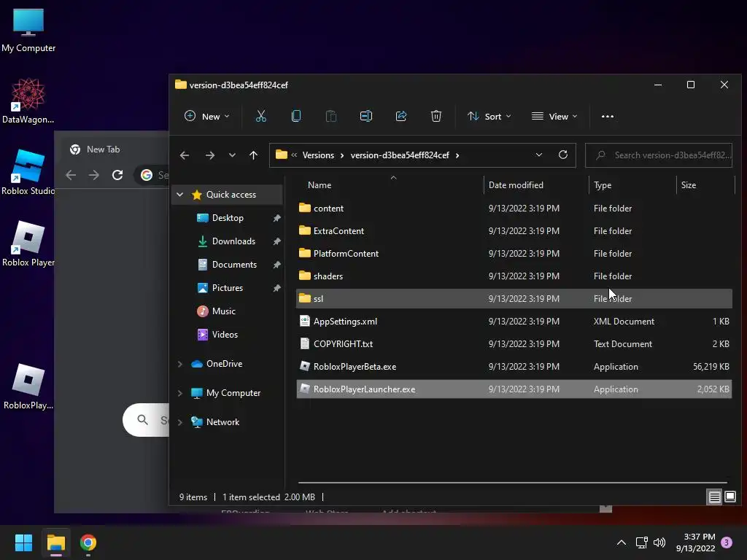This screenshot has height=560, width=747.
Task: Select RobloxPlayerLauncher.exe file
Action: 514,389
